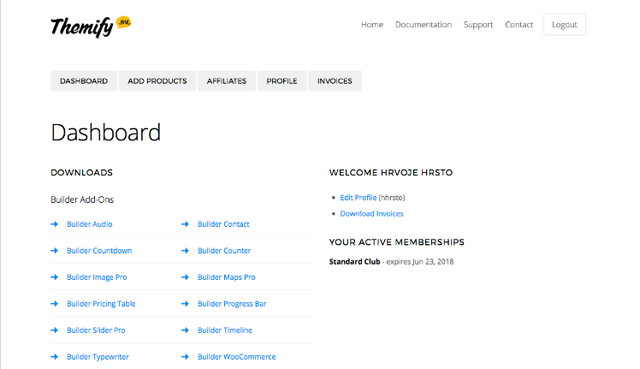Viewport: 640px width, 369px height.
Task: Click the Downloads section heading
Action: point(82,173)
